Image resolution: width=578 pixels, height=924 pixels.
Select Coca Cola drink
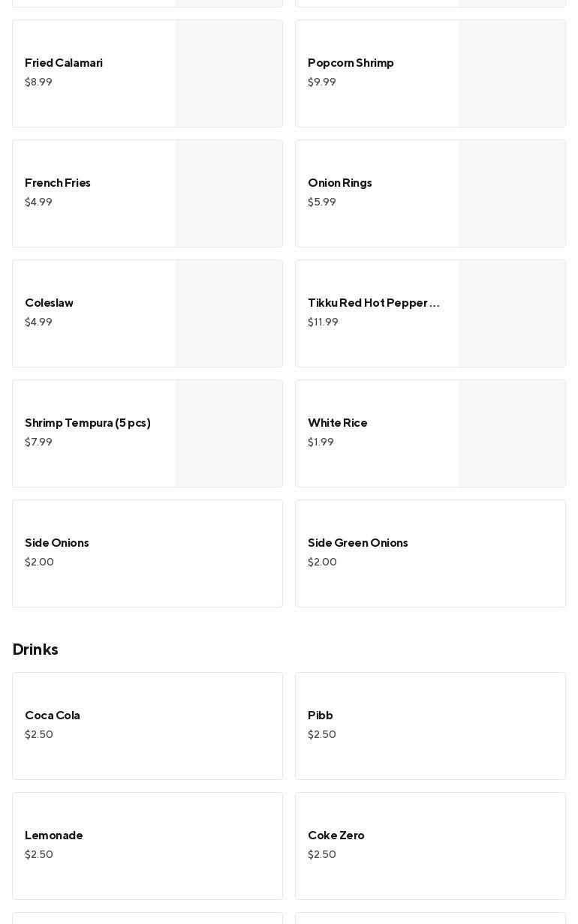click(147, 726)
